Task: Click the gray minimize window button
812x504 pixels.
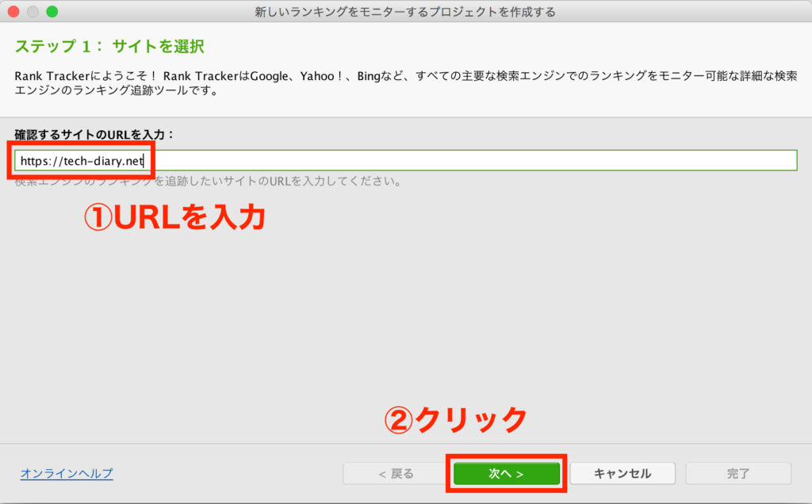Action: [x=33, y=11]
